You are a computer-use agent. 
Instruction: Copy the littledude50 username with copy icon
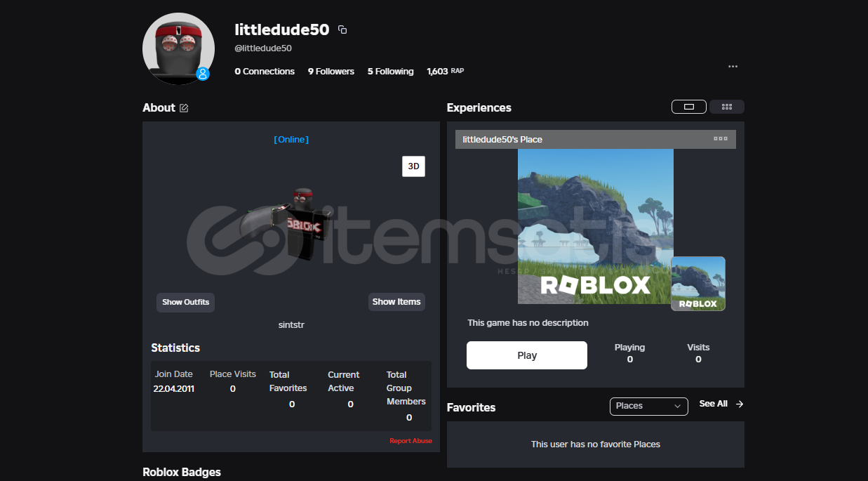(342, 29)
